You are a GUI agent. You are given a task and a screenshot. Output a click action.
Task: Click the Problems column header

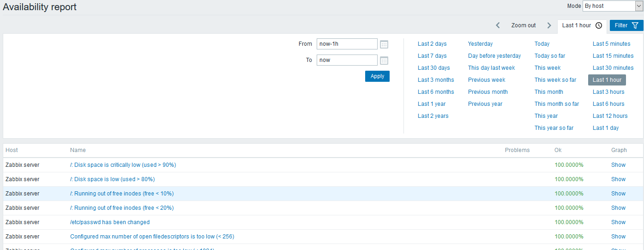517,150
